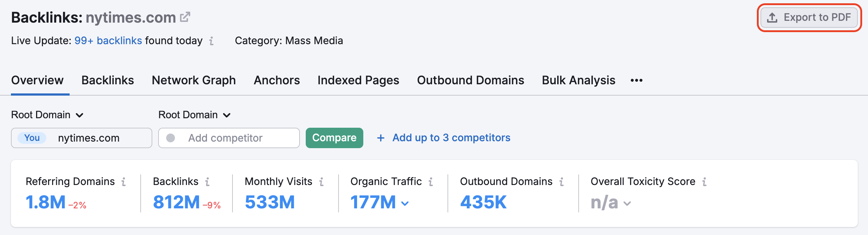Open nytimes.com external link icon
This screenshot has width=868, height=235.
tap(185, 17)
